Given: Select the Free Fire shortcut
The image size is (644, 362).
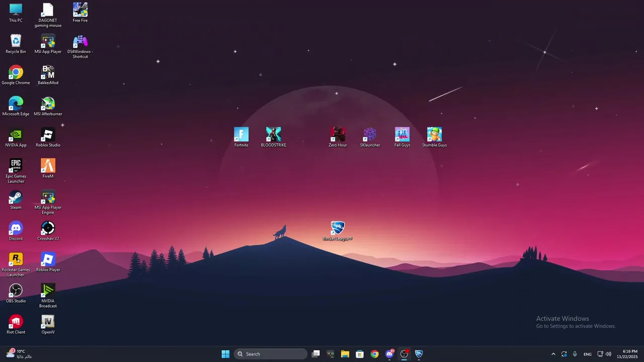Looking at the screenshot, I should [80, 13].
